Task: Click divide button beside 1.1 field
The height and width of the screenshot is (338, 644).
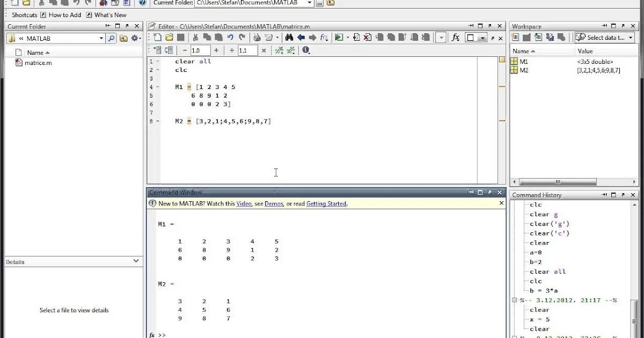Action: [x=232, y=50]
